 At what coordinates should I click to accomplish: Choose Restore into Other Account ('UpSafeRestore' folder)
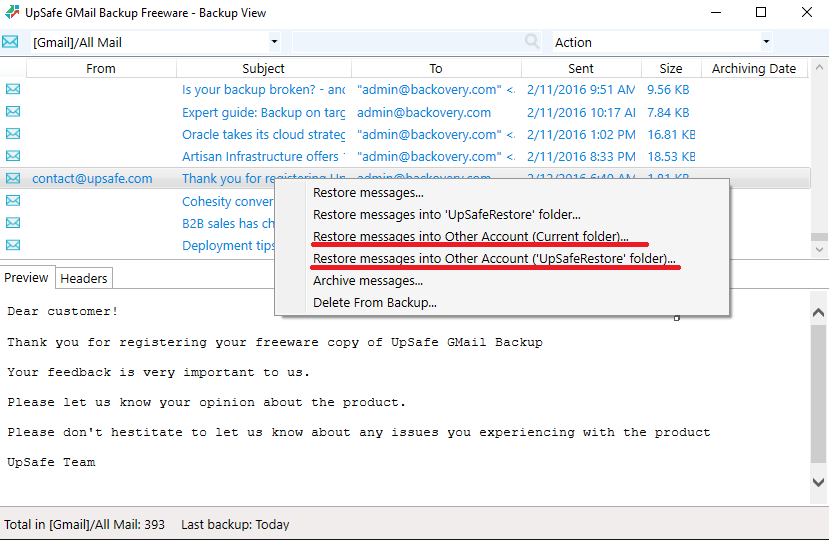(494, 259)
